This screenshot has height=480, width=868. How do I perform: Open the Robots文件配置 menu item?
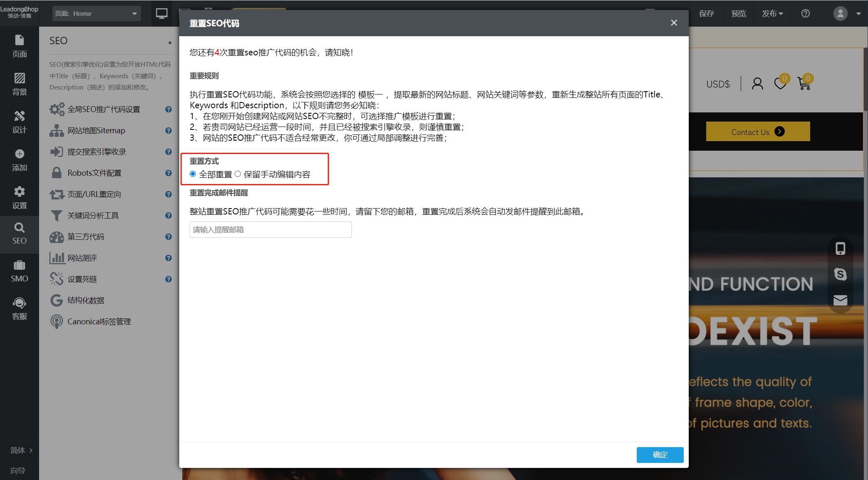click(94, 173)
